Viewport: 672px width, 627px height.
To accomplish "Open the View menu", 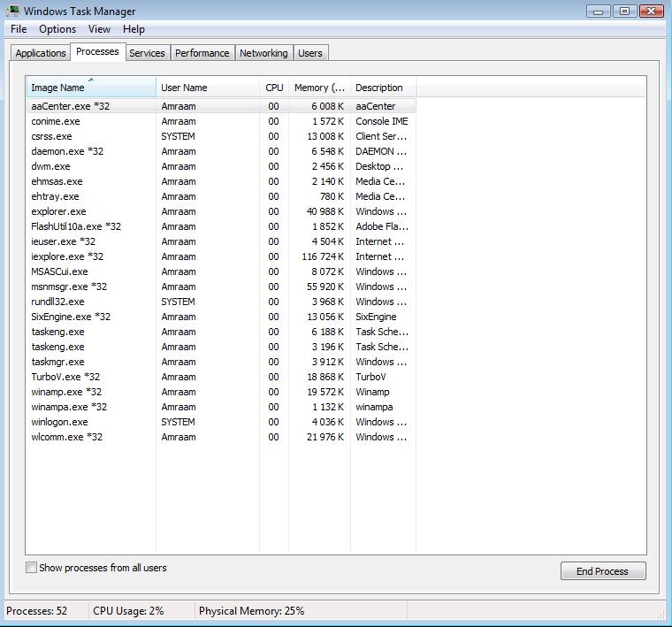I will 99,29.
